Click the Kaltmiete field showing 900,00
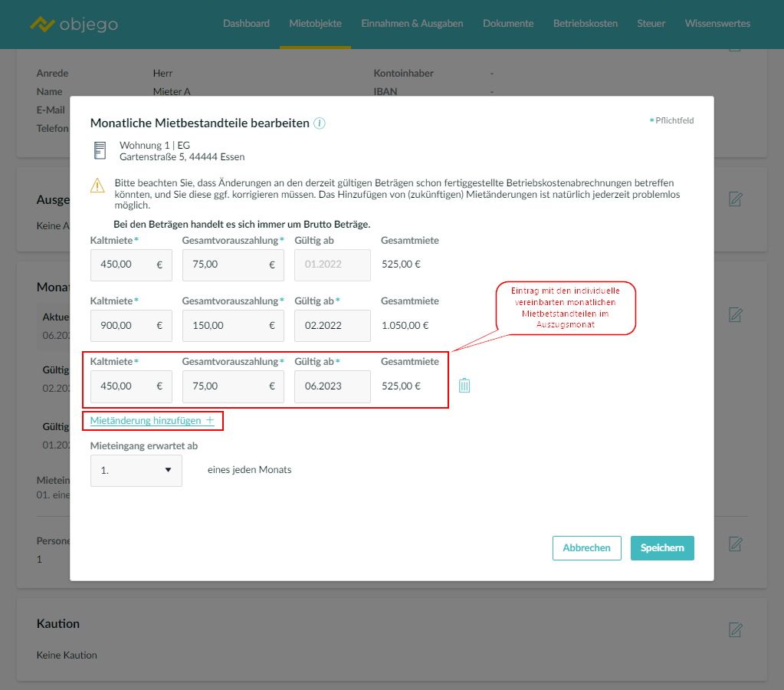The height and width of the screenshot is (690, 784). (x=123, y=326)
